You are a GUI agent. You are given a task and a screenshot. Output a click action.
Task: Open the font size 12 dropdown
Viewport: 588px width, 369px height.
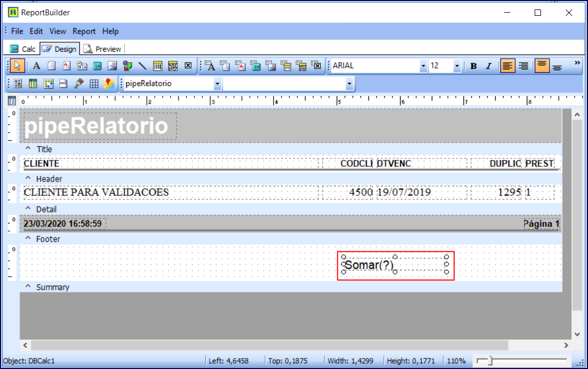[x=457, y=66]
